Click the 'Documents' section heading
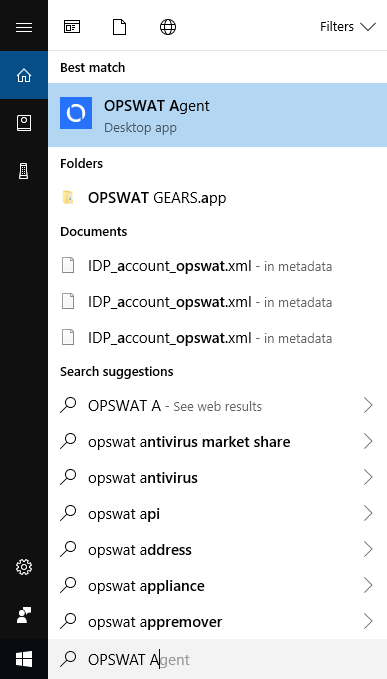 [94, 232]
